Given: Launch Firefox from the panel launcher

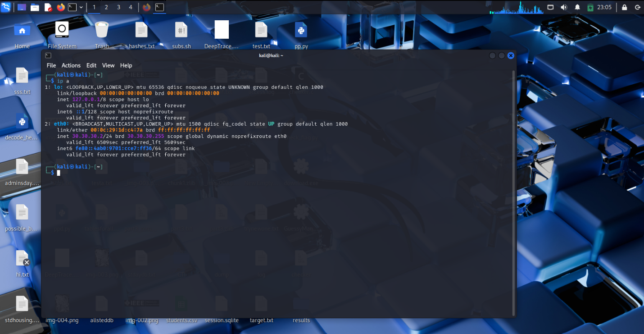Looking at the screenshot, I should (61, 7).
